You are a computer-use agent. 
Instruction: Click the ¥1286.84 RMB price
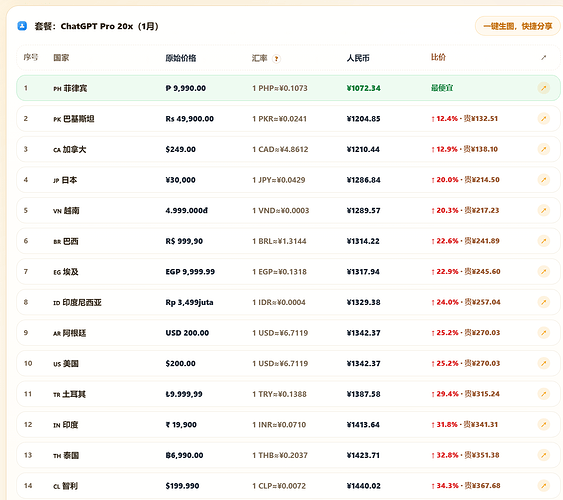363,180
